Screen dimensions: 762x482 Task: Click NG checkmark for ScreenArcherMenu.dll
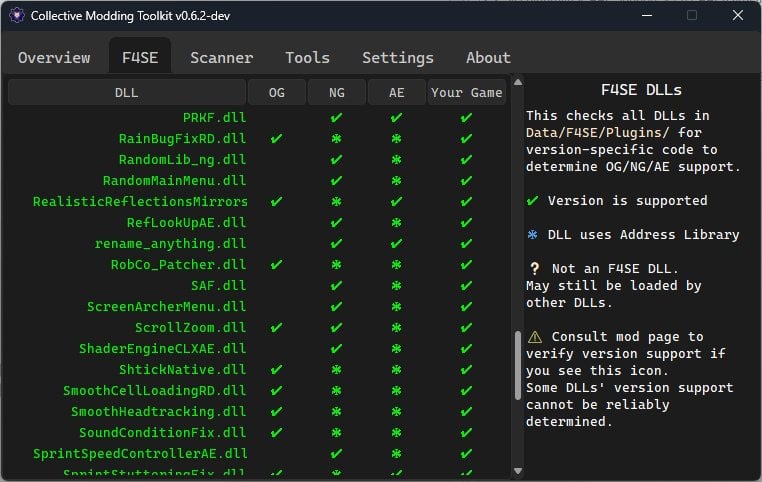(336, 306)
